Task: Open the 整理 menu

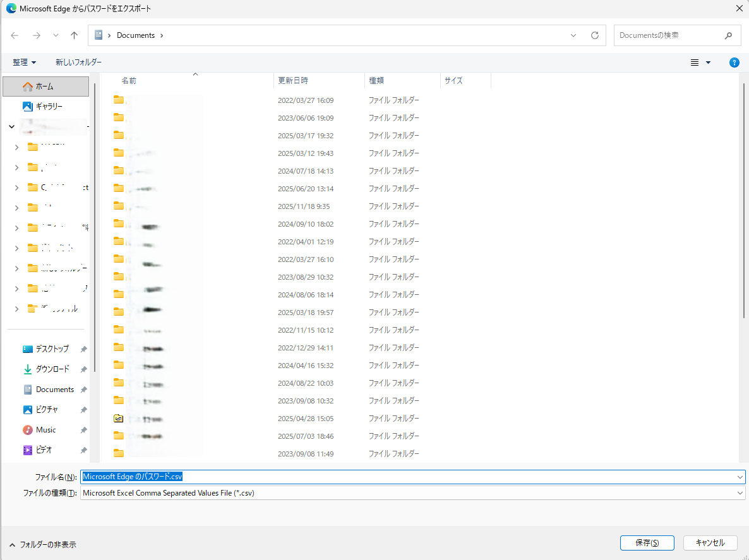Action: pos(24,63)
